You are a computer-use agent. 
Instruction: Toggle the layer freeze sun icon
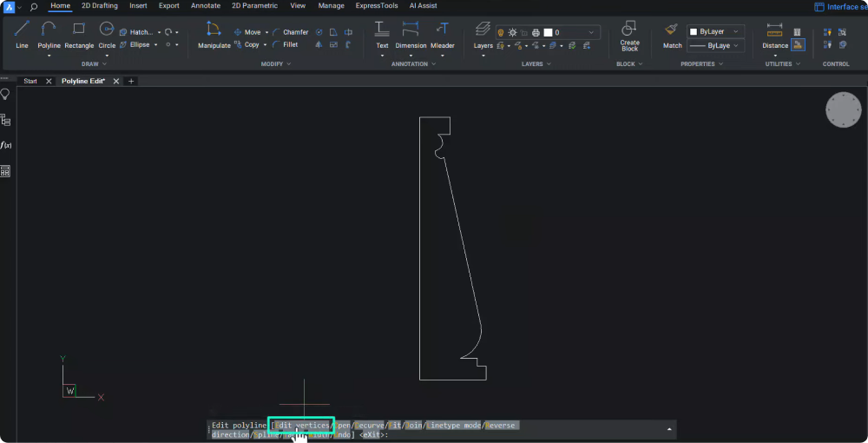(512, 32)
